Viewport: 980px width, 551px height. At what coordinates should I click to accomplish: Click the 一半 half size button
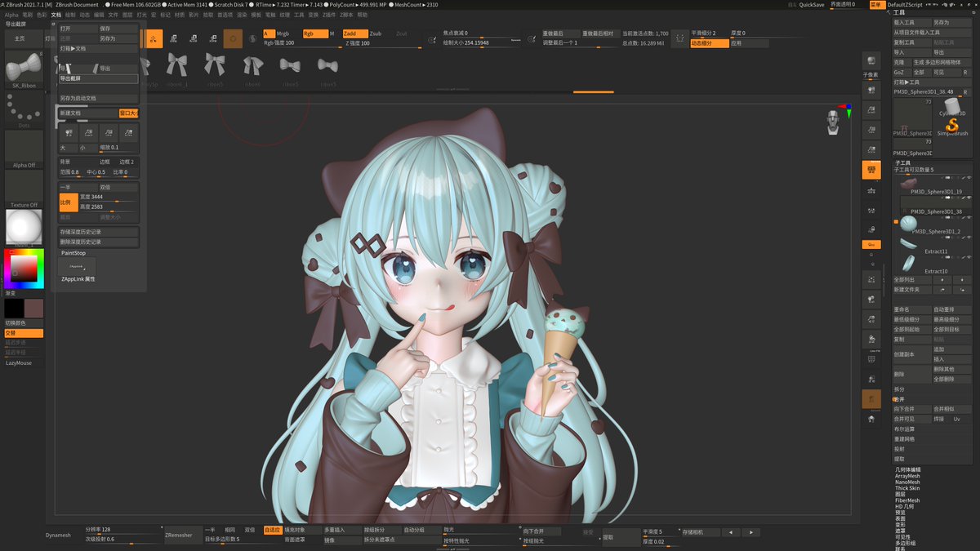(78, 187)
